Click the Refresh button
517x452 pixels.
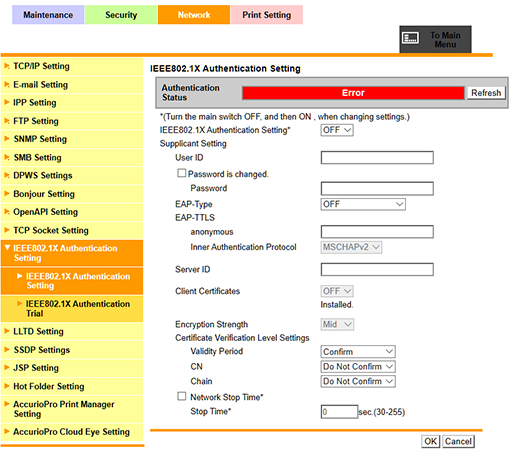click(486, 93)
